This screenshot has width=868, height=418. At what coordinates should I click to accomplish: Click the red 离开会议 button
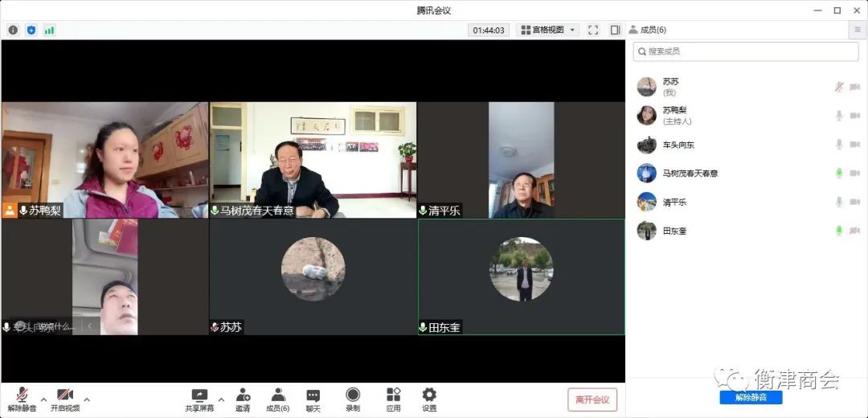592,400
